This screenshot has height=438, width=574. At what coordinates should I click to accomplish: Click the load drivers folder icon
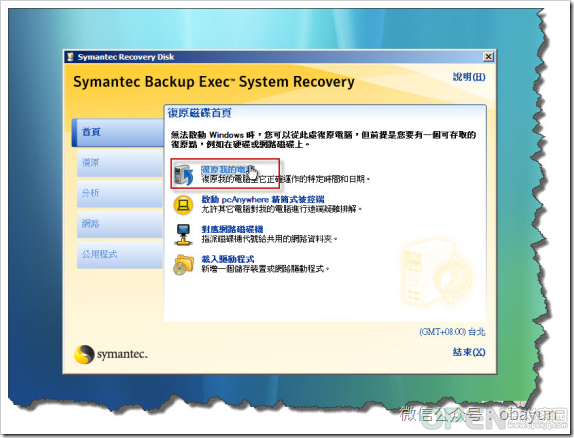[x=183, y=264]
